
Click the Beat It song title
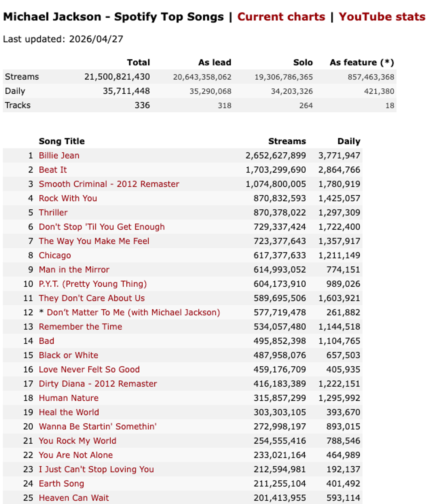click(x=53, y=170)
